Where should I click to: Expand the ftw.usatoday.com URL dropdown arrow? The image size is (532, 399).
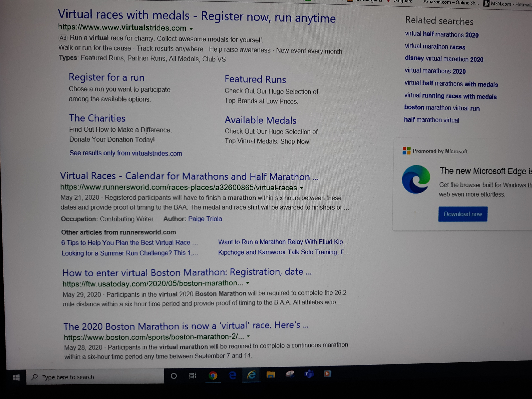coord(248,283)
